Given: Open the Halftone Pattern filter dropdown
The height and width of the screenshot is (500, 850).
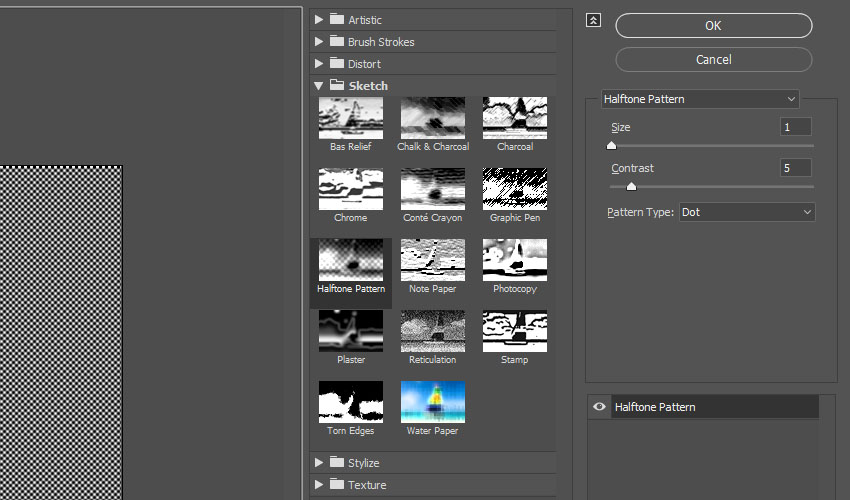Looking at the screenshot, I should click(x=700, y=99).
